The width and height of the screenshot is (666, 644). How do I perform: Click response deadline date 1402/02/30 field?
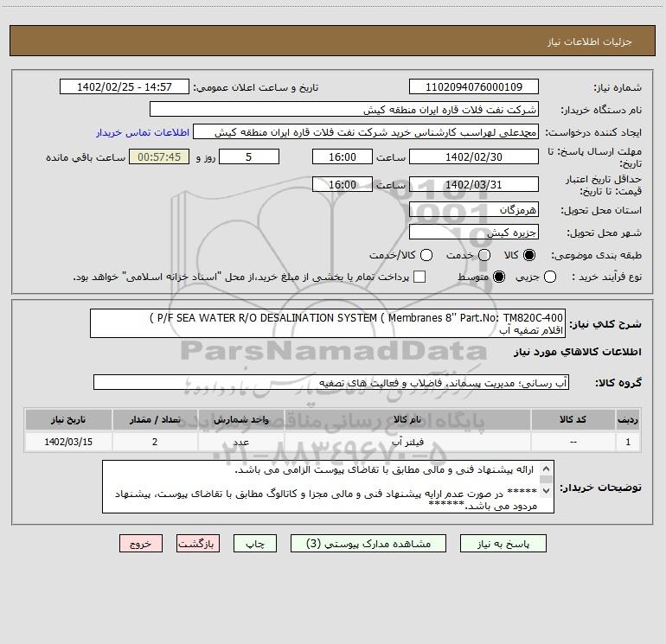pos(474,157)
